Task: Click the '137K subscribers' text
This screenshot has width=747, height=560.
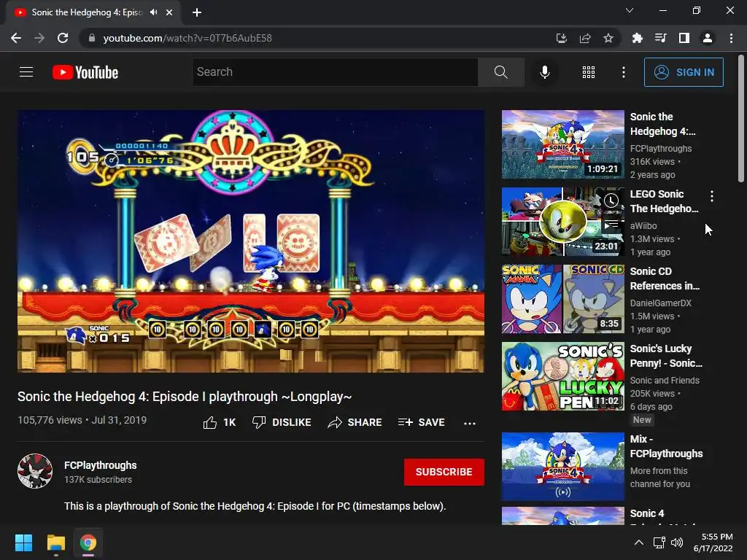Action: coord(98,480)
